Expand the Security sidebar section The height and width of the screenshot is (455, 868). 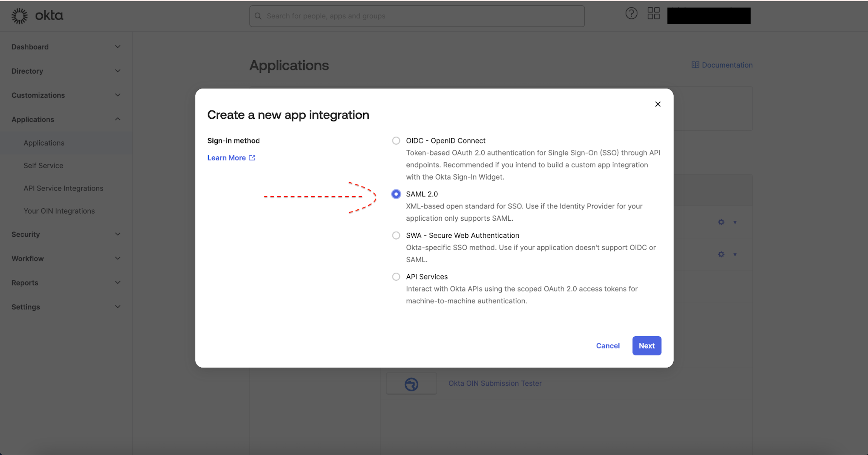(66, 234)
